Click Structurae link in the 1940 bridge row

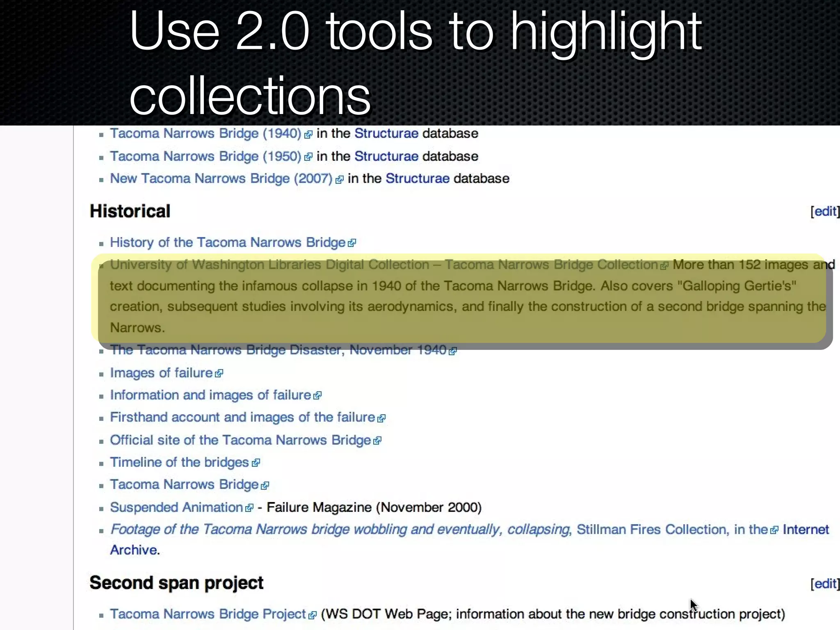[386, 134]
